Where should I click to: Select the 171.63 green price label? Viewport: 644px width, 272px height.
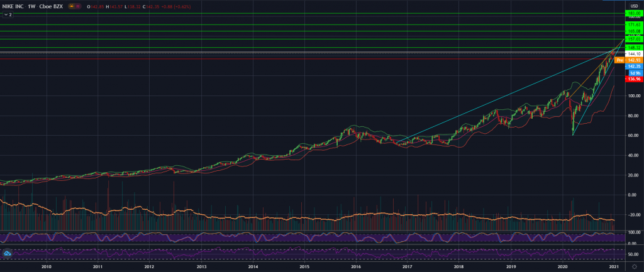click(634, 25)
